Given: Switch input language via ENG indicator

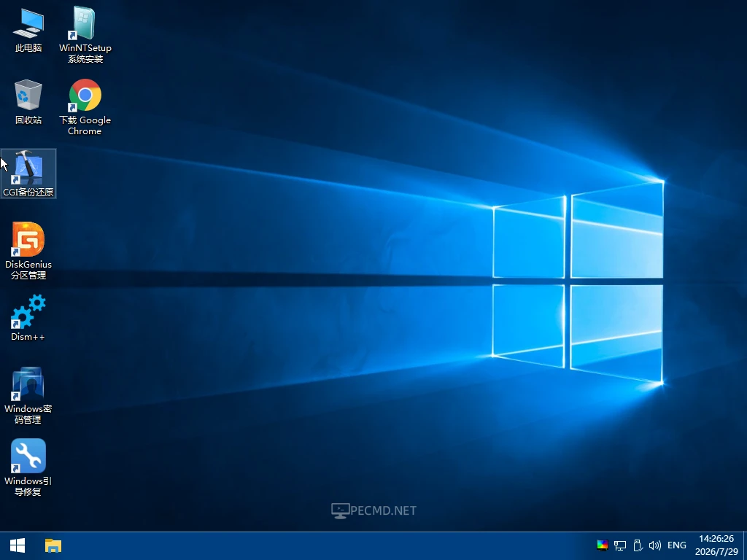Looking at the screenshot, I should click(677, 545).
